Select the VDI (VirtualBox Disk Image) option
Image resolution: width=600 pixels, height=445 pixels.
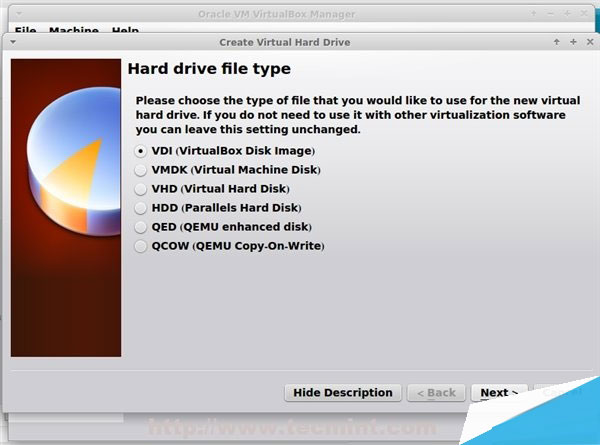click(225, 151)
